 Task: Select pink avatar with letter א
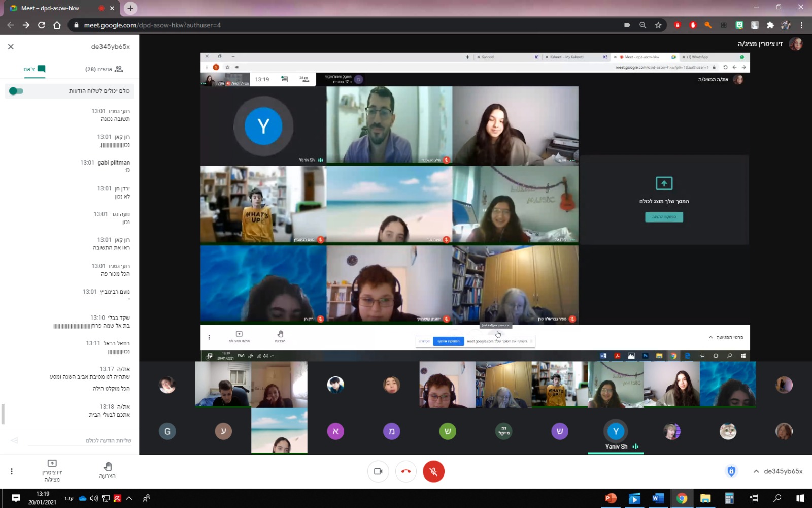click(x=335, y=431)
